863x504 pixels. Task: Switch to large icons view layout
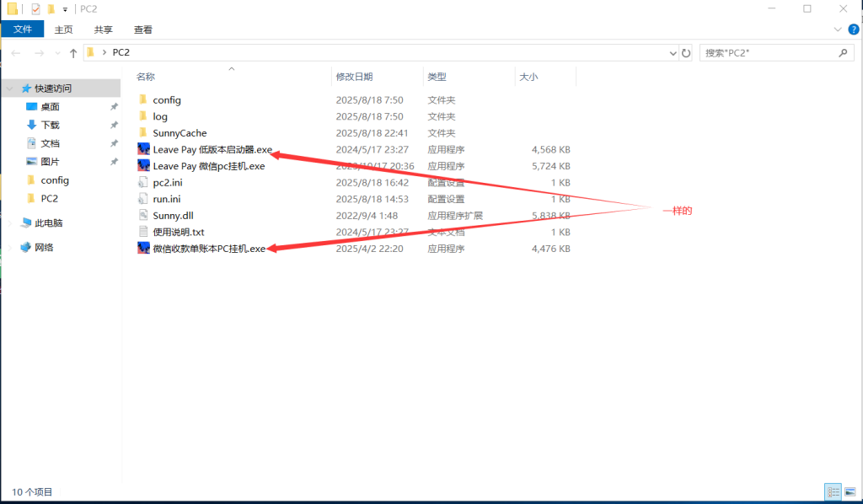pyautogui.click(x=850, y=491)
